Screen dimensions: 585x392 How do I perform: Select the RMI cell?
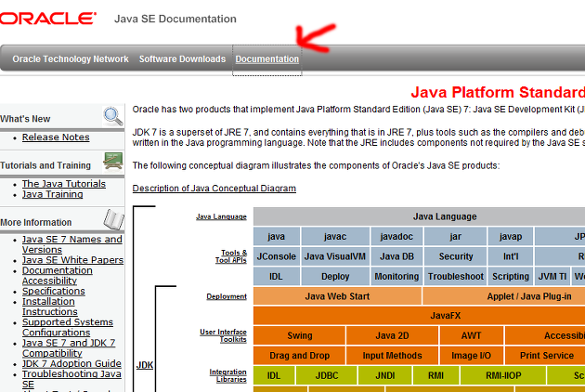[435, 375]
